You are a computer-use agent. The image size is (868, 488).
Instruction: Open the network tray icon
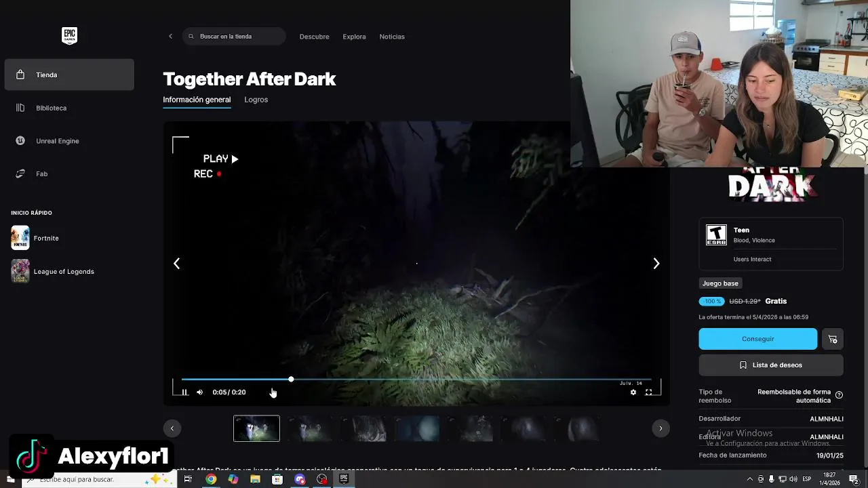pos(783,479)
